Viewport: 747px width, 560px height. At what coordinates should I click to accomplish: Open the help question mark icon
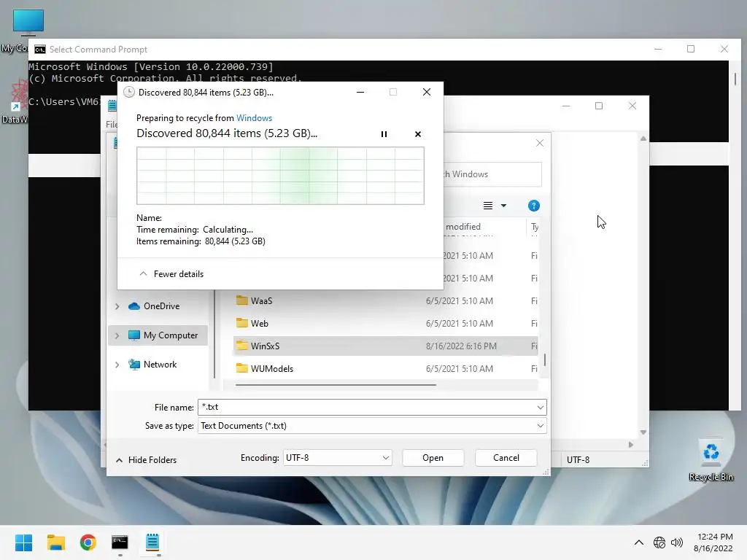[x=533, y=206]
